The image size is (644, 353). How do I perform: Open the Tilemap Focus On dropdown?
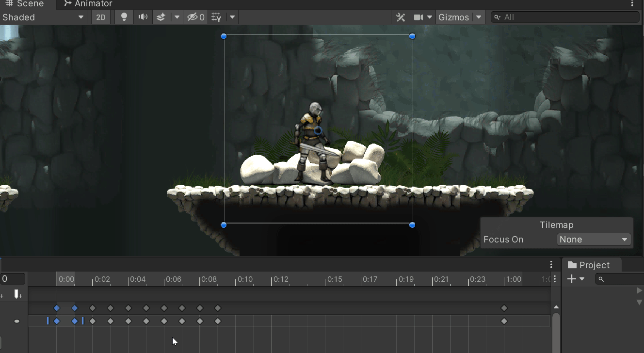point(594,239)
